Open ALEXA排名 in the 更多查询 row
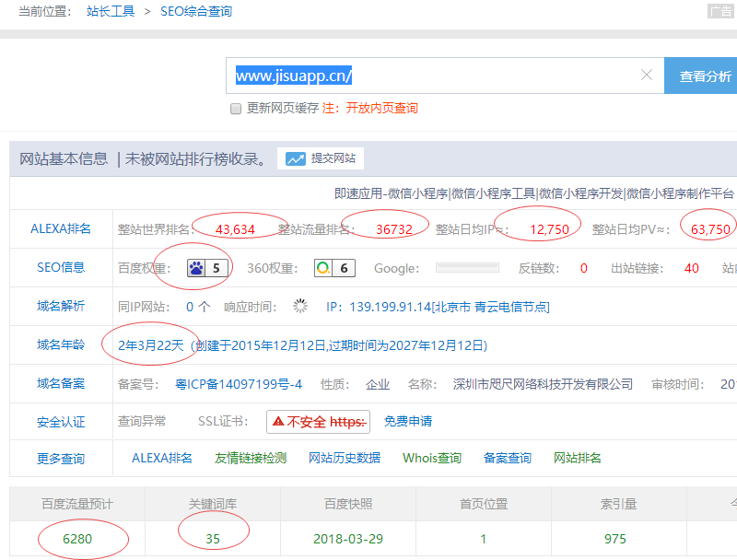This screenshot has width=737, height=560. click(x=162, y=458)
